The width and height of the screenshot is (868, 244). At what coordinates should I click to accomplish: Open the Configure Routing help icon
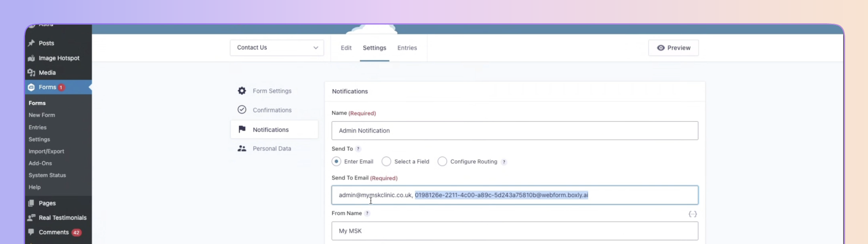(504, 162)
